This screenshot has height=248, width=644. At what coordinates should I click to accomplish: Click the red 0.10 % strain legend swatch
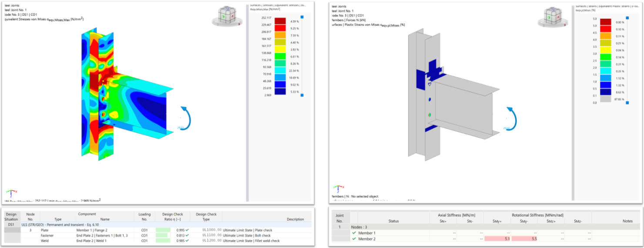click(x=606, y=29)
